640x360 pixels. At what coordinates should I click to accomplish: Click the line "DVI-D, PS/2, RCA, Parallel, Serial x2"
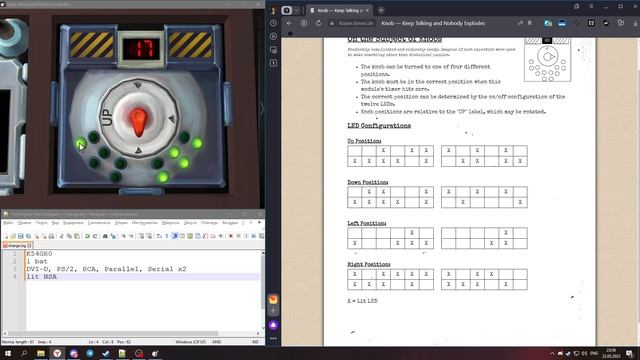pyautogui.click(x=106, y=269)
